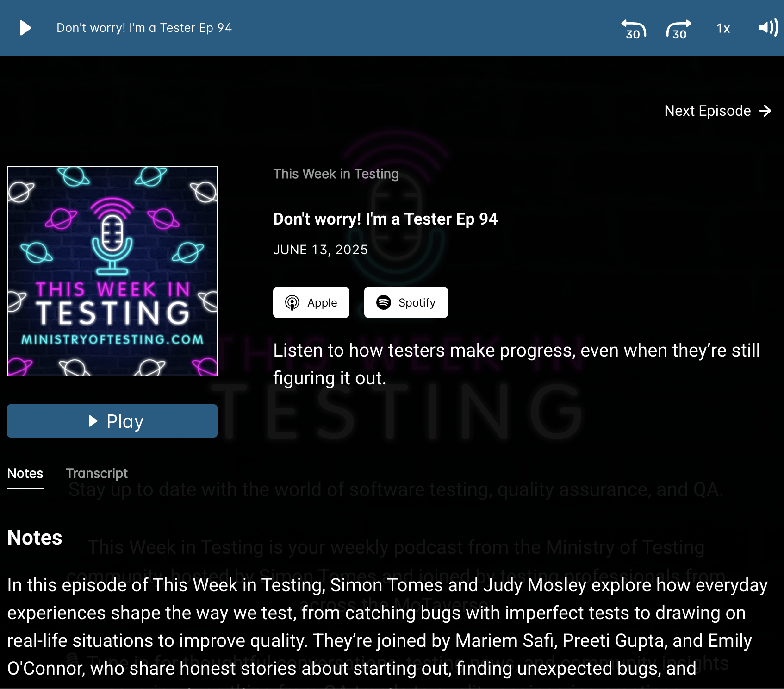Skip forward 30 seconds
Viewport: 784px width, 689px height.
(678, 29)
